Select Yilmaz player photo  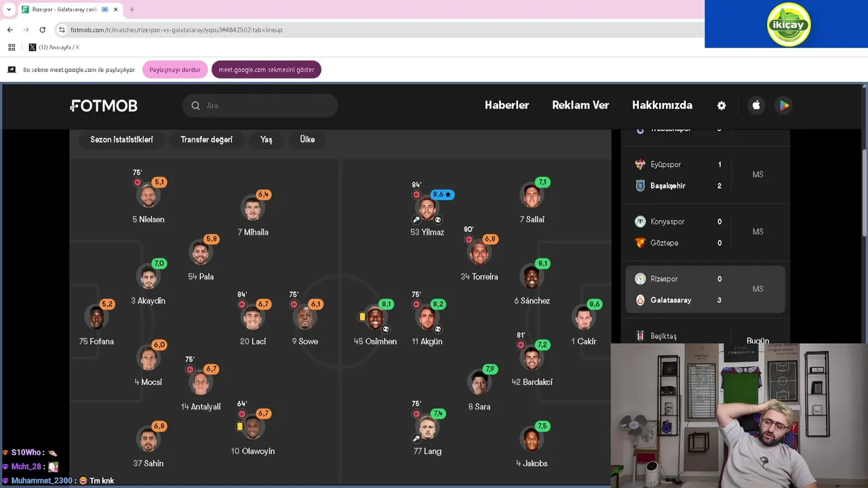point(427,209)
